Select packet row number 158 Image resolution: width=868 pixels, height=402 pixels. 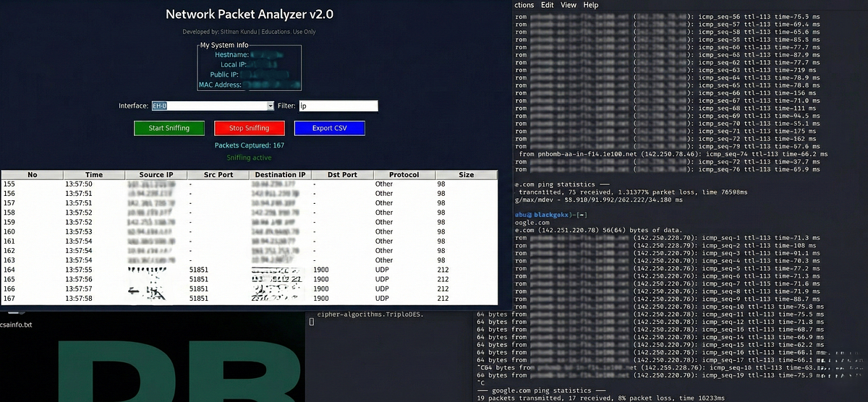pos(250,213)
